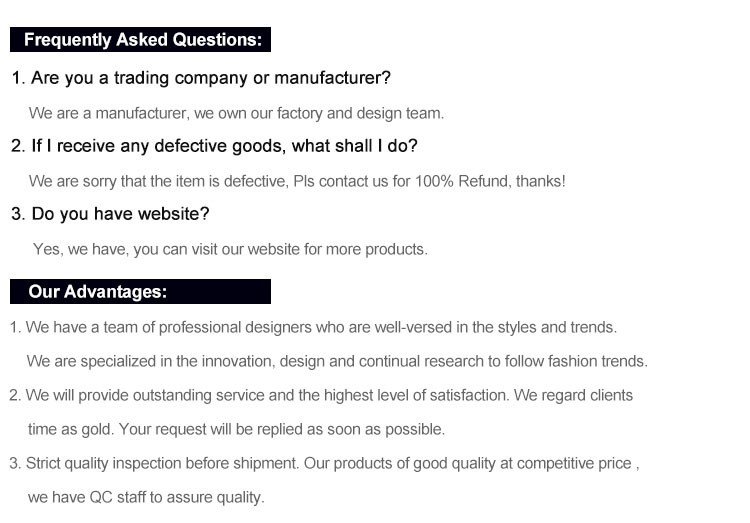The height and width of the screenshot is (523, 750).
Task: Select question about trading company or manufacturer
Action: [x=200, y=78]
